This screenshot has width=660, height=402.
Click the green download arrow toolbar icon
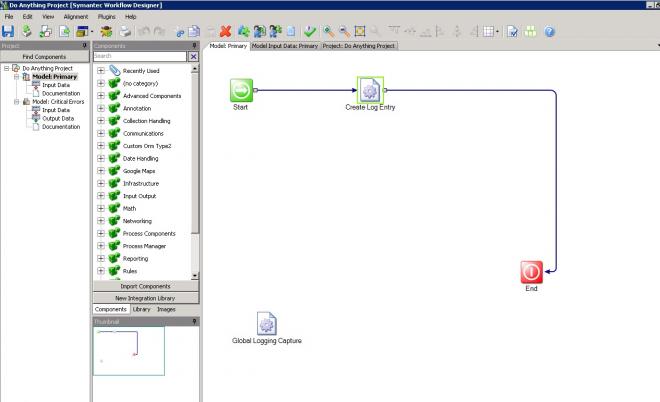(27, 31)
